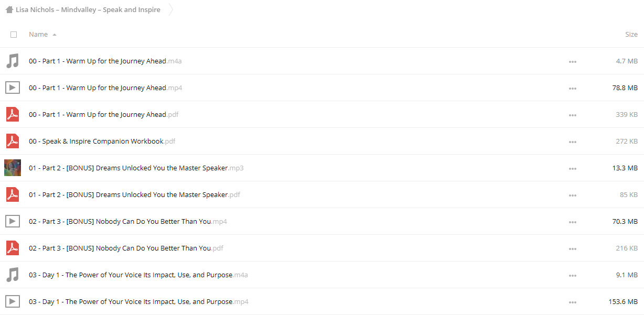Click video icon of Nobody Can Do You Better .mp4
This screenshot has width=644, height=315.
click(13, 222)
